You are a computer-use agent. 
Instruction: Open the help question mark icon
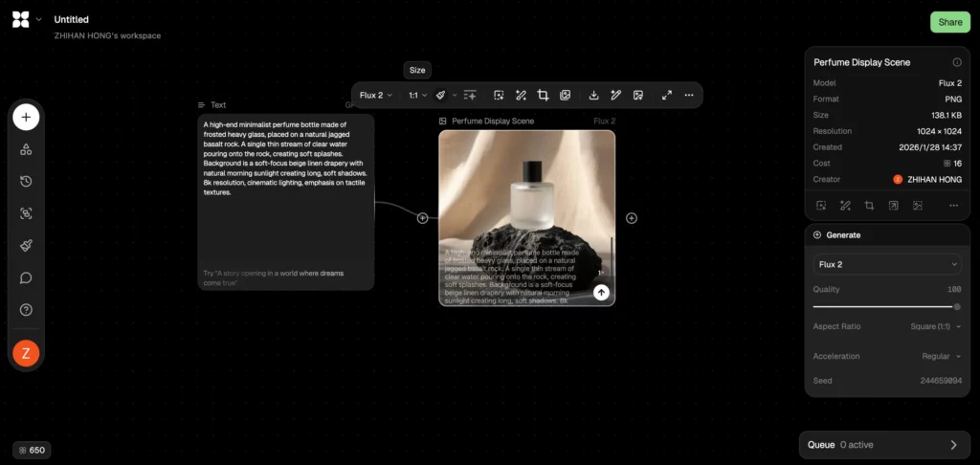26,310
